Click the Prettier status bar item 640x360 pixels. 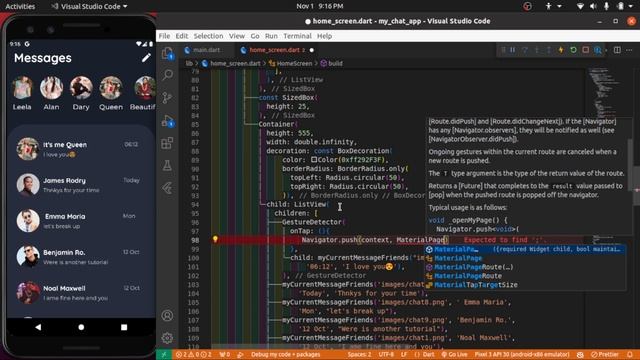click(605, 354)
